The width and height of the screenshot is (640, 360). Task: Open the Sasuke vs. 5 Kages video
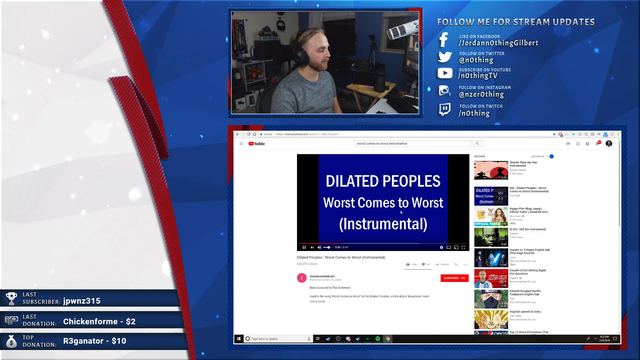coord(491,258)
